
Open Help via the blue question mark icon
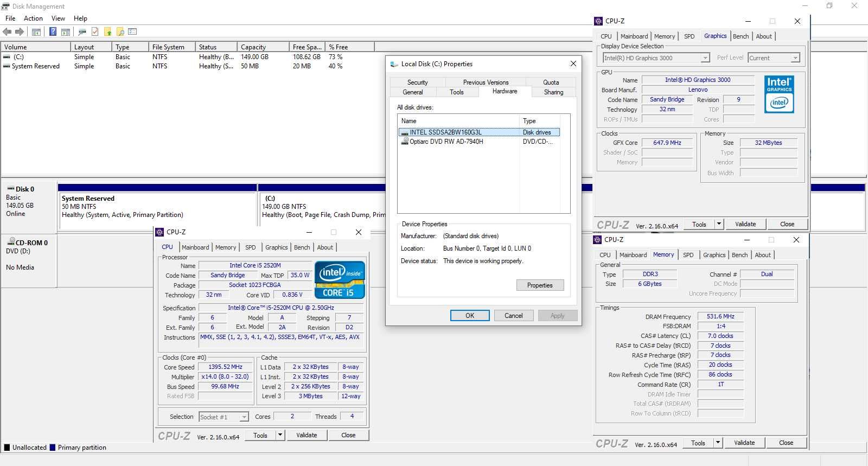53,32
